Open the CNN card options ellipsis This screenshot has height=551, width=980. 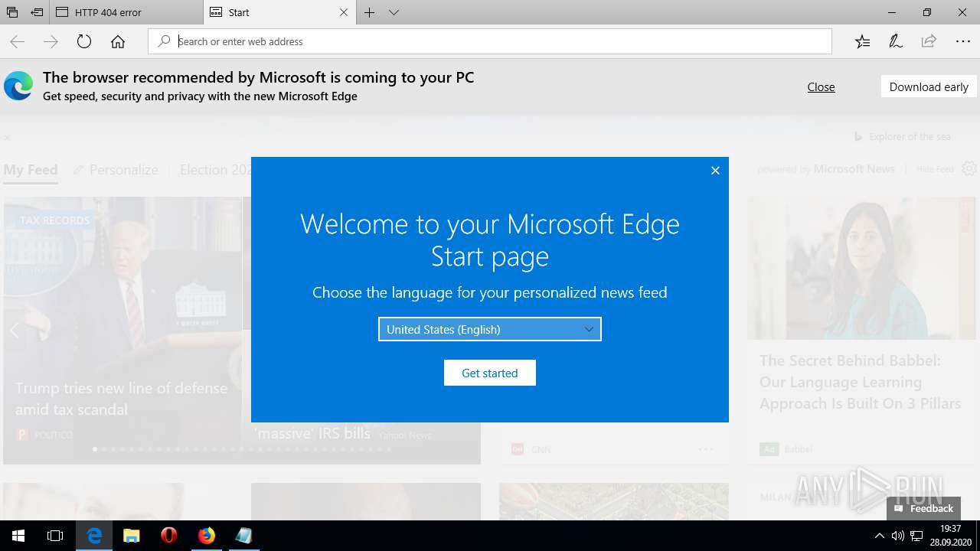706,449
